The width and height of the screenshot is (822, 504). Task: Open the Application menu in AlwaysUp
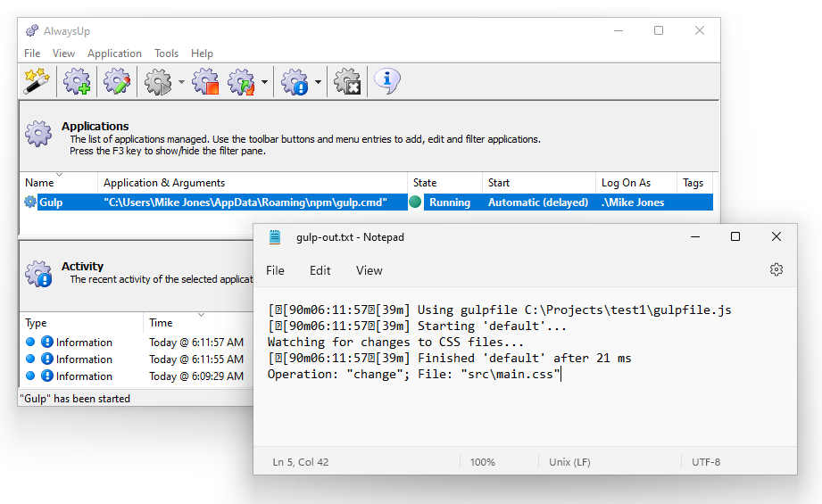point(114,54)
